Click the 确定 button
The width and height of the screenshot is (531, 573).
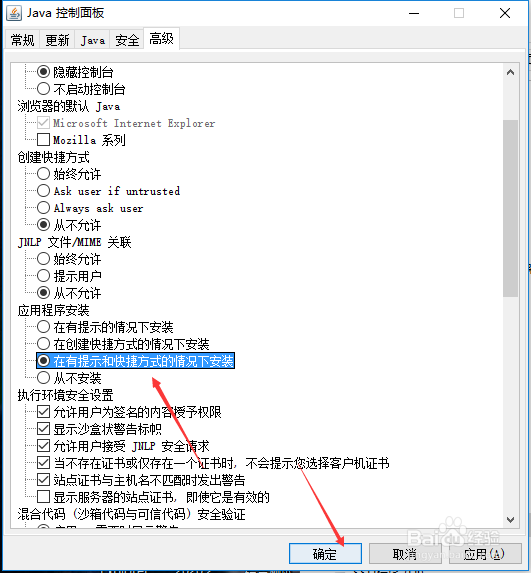click(325, 554)
